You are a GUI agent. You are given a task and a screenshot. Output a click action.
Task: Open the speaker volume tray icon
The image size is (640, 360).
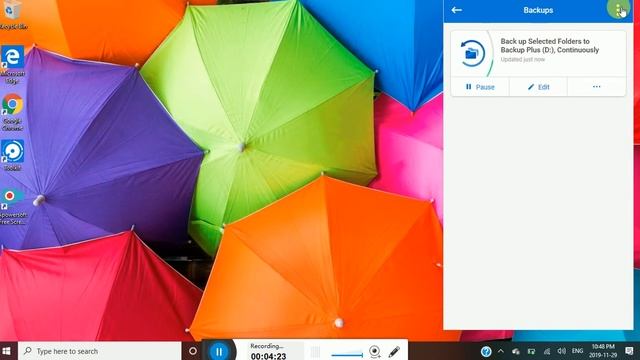(x=562, y=351)
